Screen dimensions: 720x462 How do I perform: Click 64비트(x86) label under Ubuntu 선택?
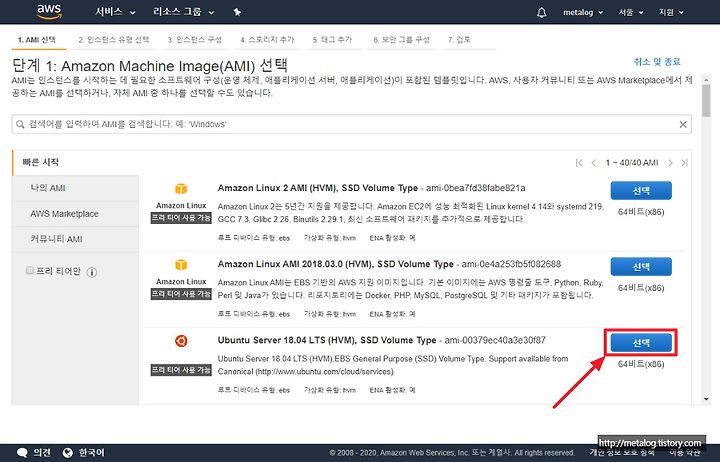coord(641,365)
